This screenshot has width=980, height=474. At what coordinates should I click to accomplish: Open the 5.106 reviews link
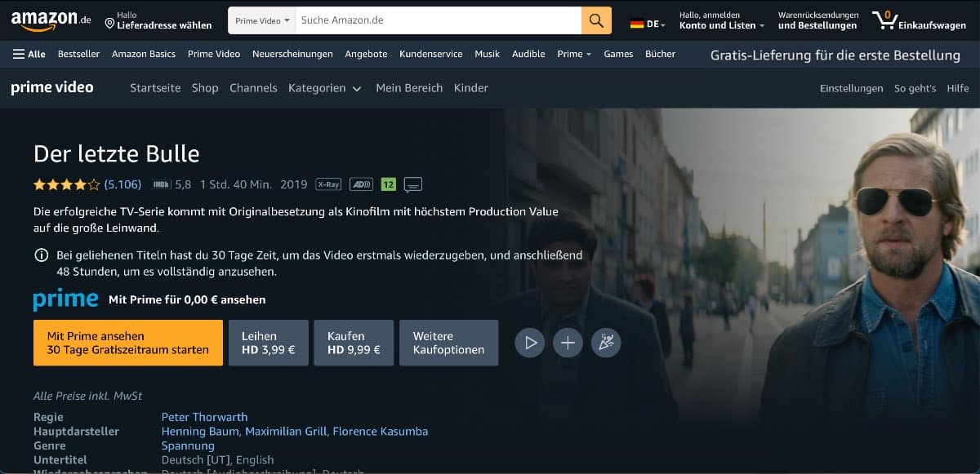click(122, 184)
